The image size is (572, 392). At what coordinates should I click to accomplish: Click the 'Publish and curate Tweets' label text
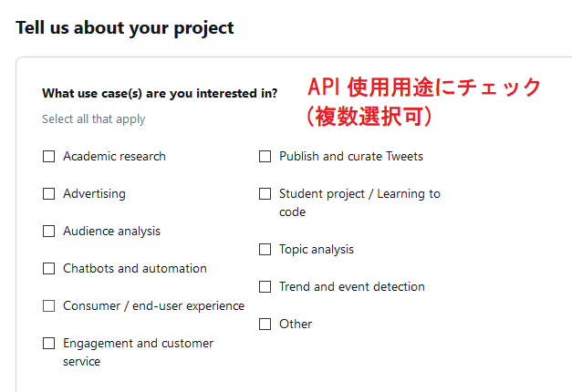(351, 157)
